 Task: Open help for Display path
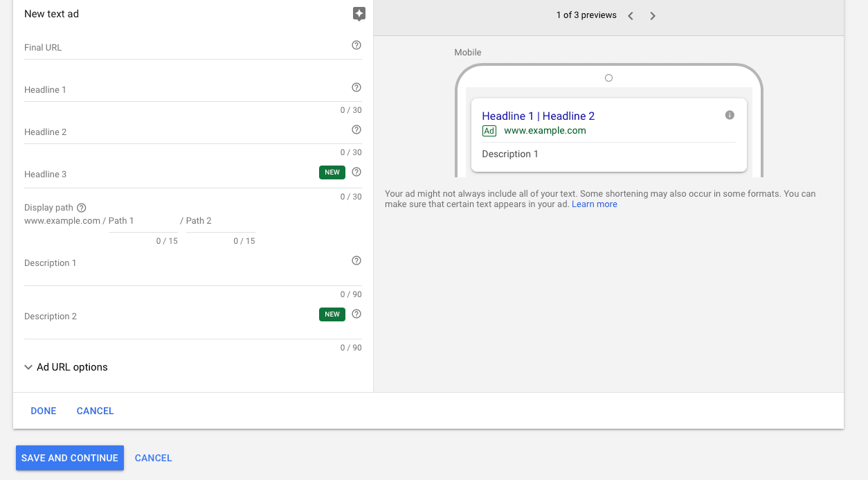click(x=82, y=208)
